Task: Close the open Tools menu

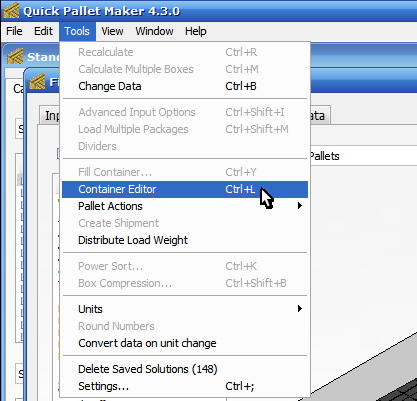Action: point(77,31)
